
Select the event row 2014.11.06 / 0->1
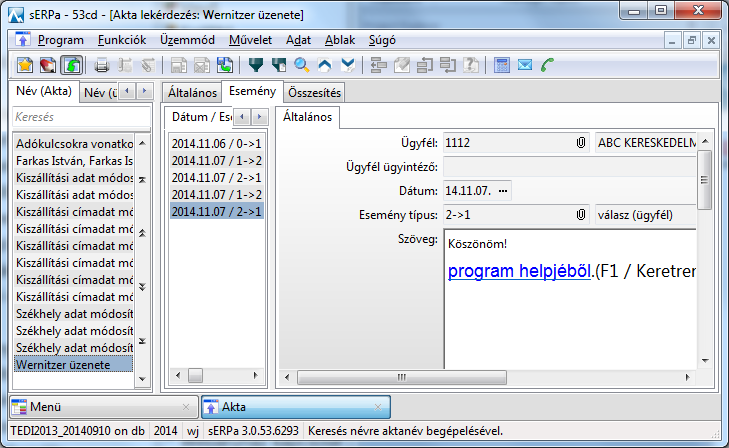tap(217, 144)
